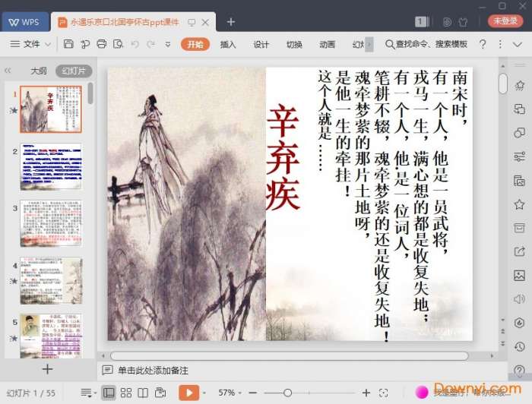The height and width of the screenshot is (404, 532).
Task: Click 单击此处添加备注 notes area
Action: [x=153, y=371]
